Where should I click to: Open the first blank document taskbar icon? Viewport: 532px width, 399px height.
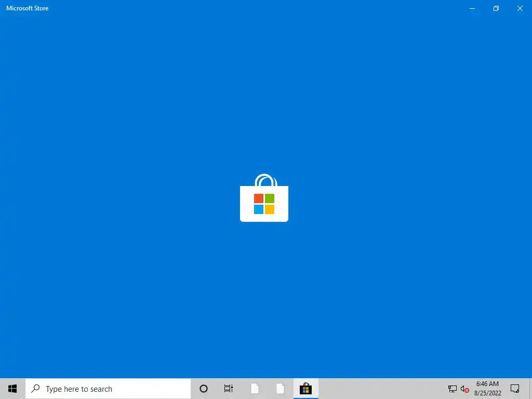[255, 389]
